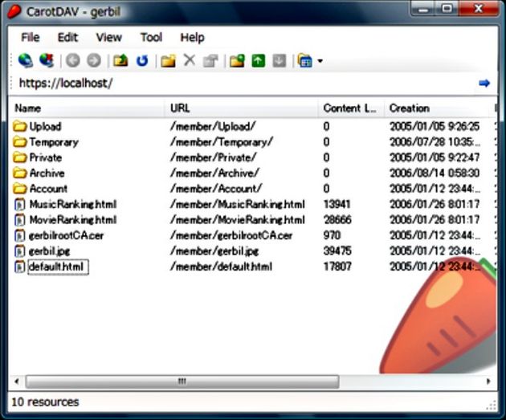Select the Account folder icon
The width and height of the screenshot is (506, 420).
[x=20, y=189]
